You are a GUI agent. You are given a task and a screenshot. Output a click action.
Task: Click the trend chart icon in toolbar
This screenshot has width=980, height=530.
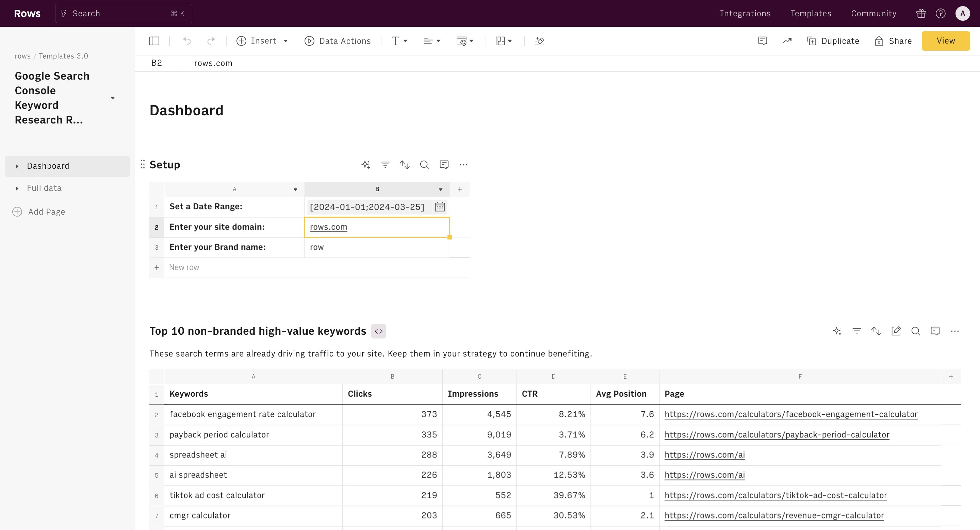pyautogui.click(x=787, y=41)
